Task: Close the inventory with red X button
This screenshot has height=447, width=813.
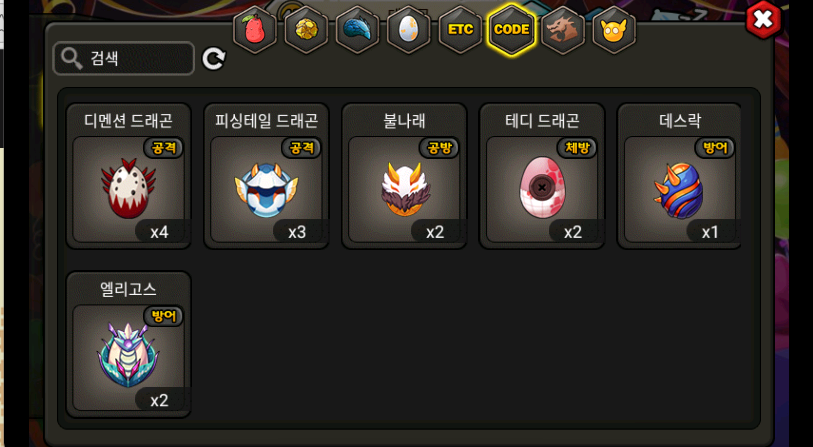Action: click(763, 20)
